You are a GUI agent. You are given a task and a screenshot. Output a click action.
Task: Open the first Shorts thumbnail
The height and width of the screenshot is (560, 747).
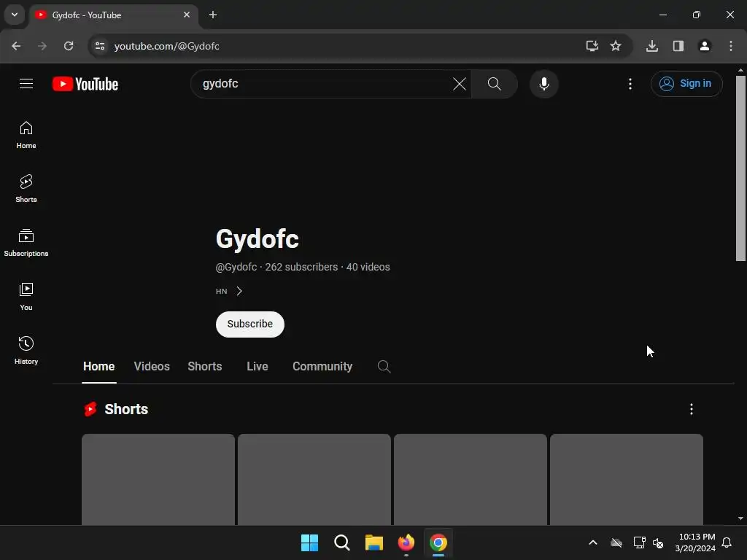click(158, 479)
